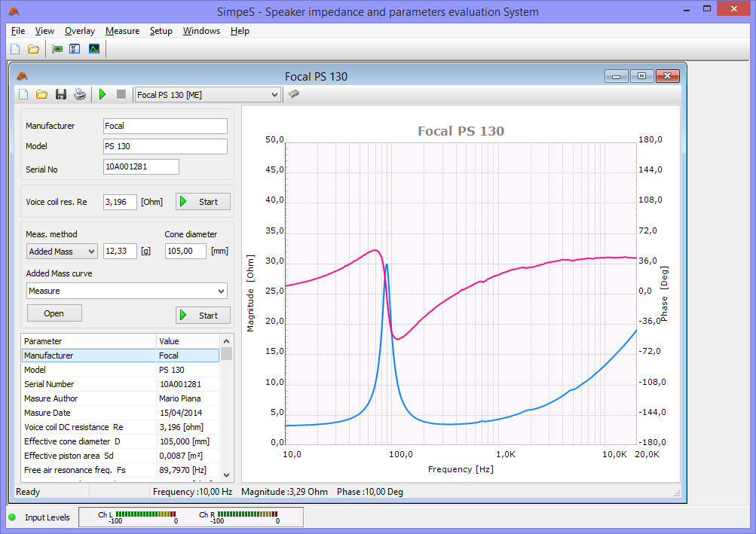Click the Ready status text
Screen dimensions: 756x534
(28, 492)
